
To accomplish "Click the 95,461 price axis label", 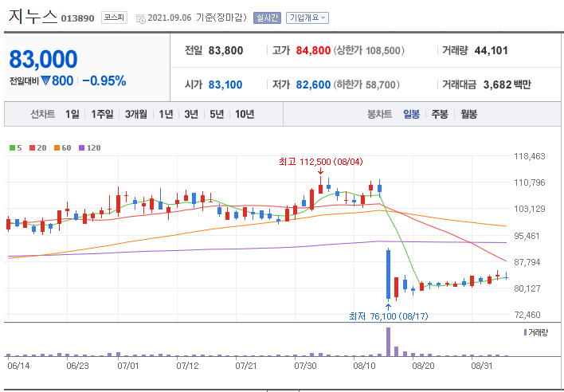I will click(527, 236).
